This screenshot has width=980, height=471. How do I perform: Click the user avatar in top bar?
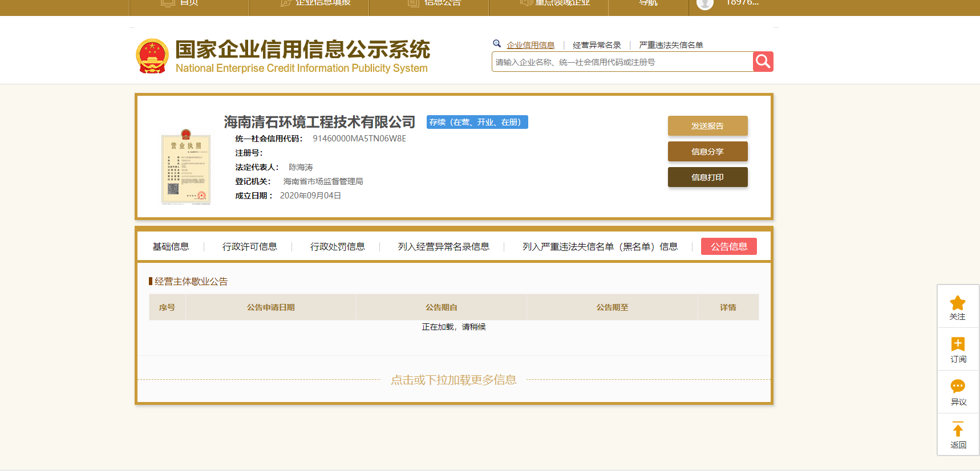(x=705, y=3)
